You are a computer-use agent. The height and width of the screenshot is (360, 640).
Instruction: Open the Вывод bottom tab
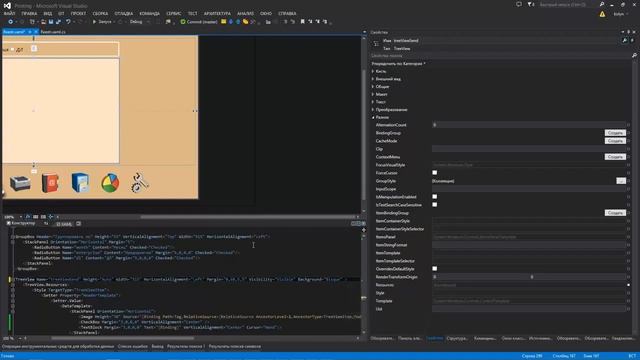(157, 347)
